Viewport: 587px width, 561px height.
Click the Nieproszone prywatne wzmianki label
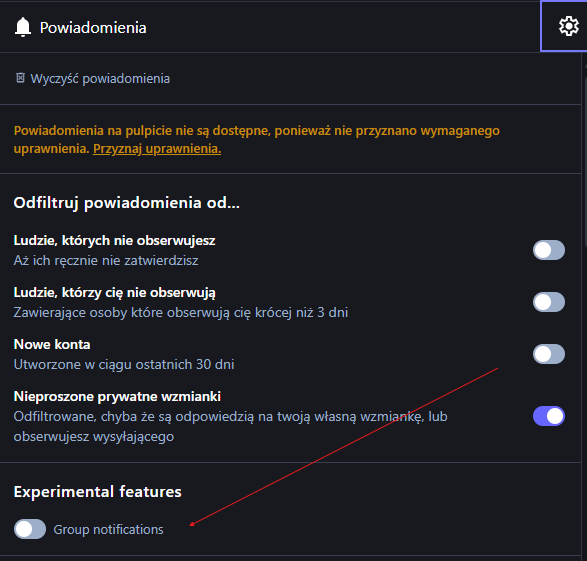click(117, 396)
